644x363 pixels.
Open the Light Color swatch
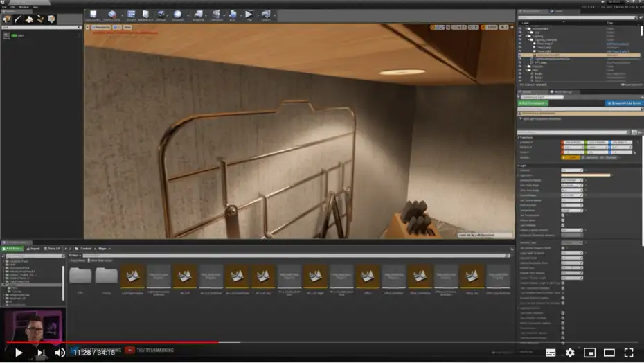coord(585,175)
